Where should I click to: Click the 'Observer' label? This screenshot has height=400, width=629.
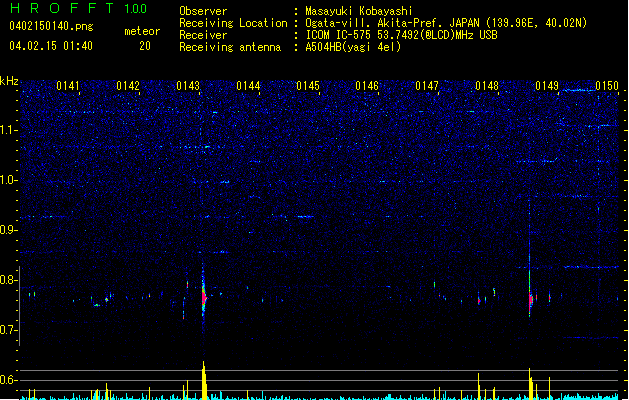click(203, 11)
